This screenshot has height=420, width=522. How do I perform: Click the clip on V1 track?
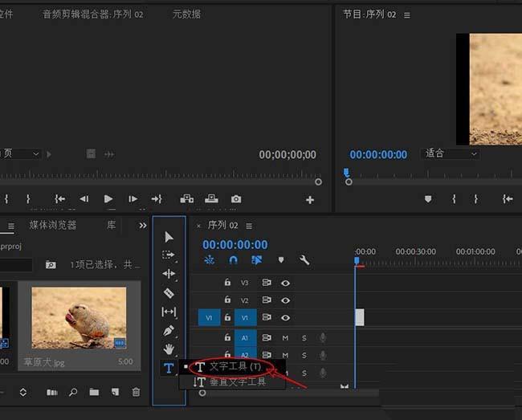[x=360, y=317]
